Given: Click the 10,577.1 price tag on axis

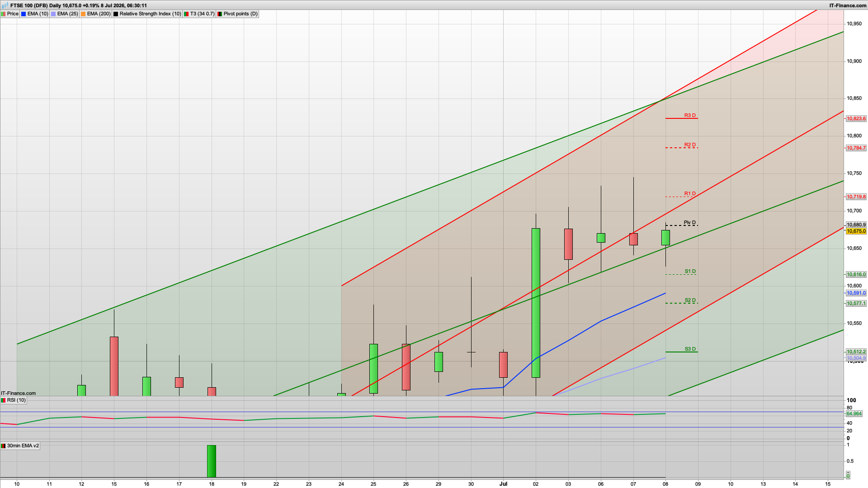Looking at the screenshot, I should [856, 304].
